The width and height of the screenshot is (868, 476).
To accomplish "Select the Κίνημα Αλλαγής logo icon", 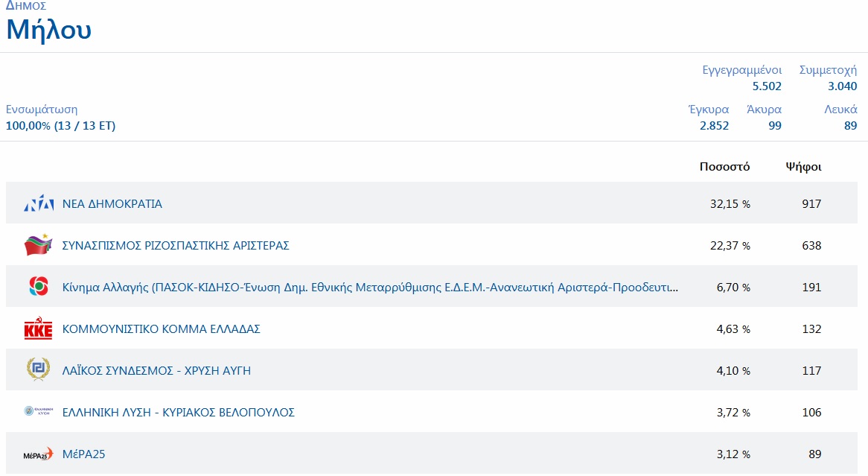I will pyautogui.click(x=39, y=287).
